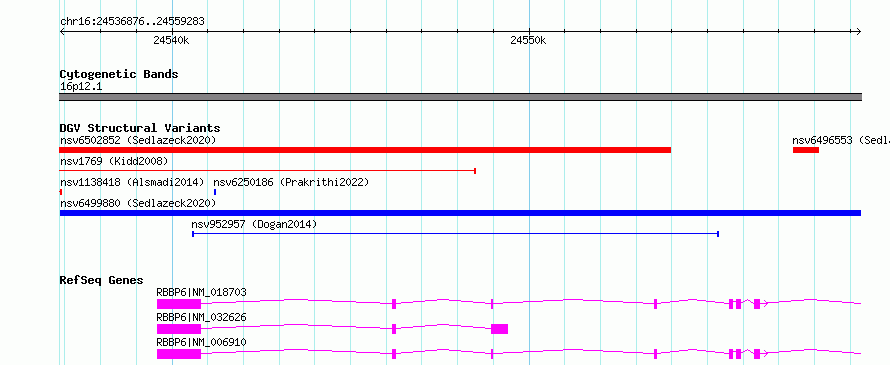Click the nsv6250186 (Prakrithi2022) label
The height and width of the screenshot is (365, 890).
tap(291, 182)
